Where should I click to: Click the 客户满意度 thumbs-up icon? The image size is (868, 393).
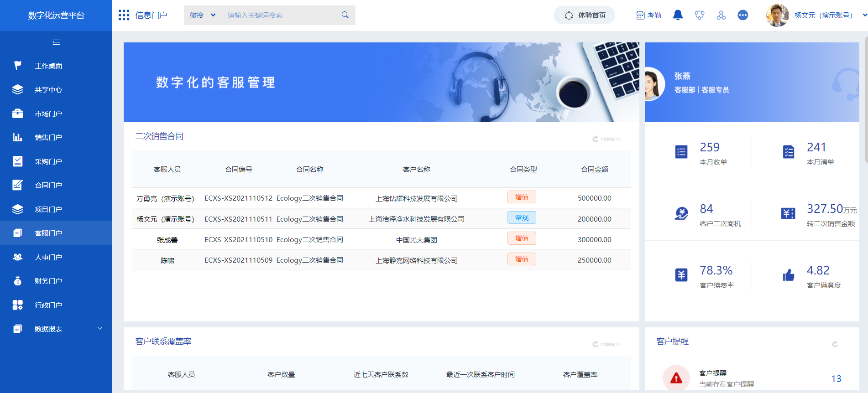pos(789,275)
